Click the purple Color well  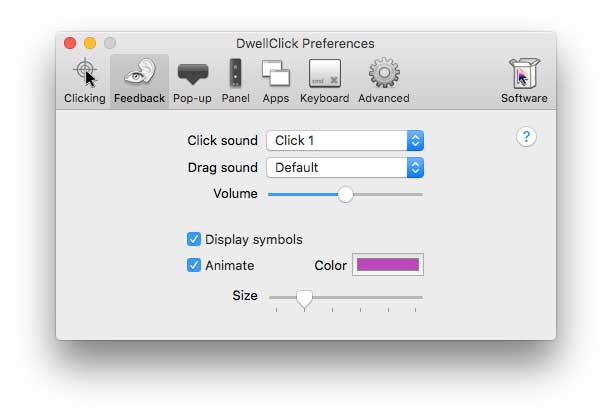tap(387, 265)
